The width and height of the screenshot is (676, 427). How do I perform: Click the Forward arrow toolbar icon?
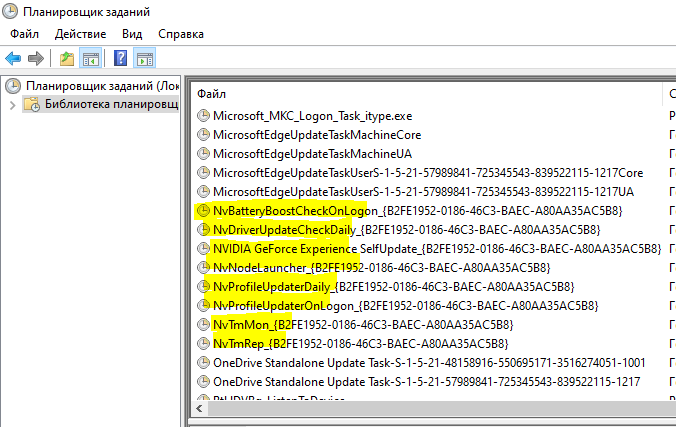pos(35,58)
